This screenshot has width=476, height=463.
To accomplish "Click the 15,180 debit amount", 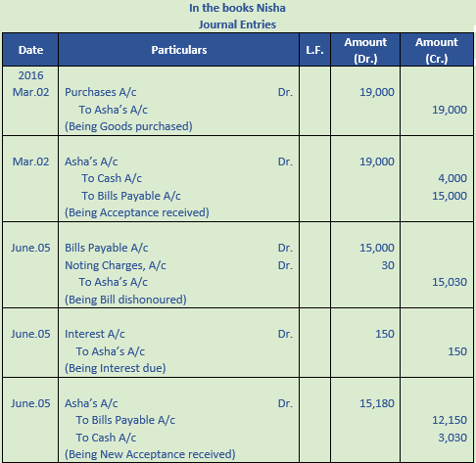I will coord(377,403).
